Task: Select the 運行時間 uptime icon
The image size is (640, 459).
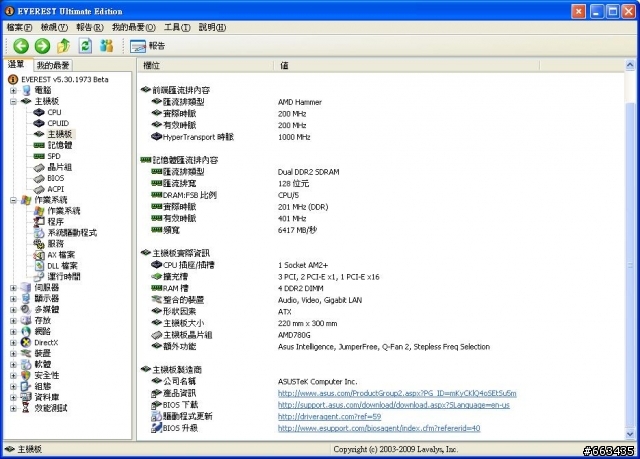Action: (x=39, y=277)
